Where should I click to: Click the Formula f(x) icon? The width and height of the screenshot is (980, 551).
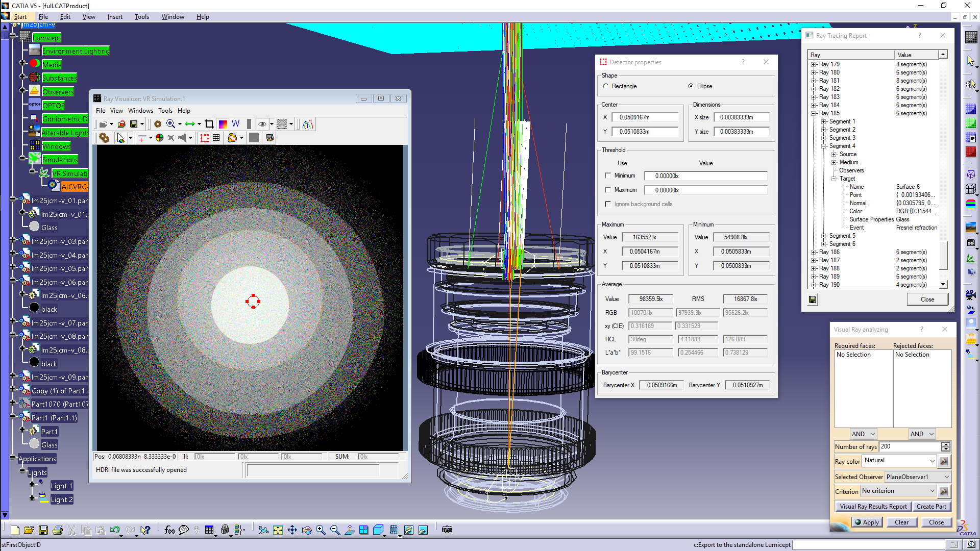coord(169,530)
